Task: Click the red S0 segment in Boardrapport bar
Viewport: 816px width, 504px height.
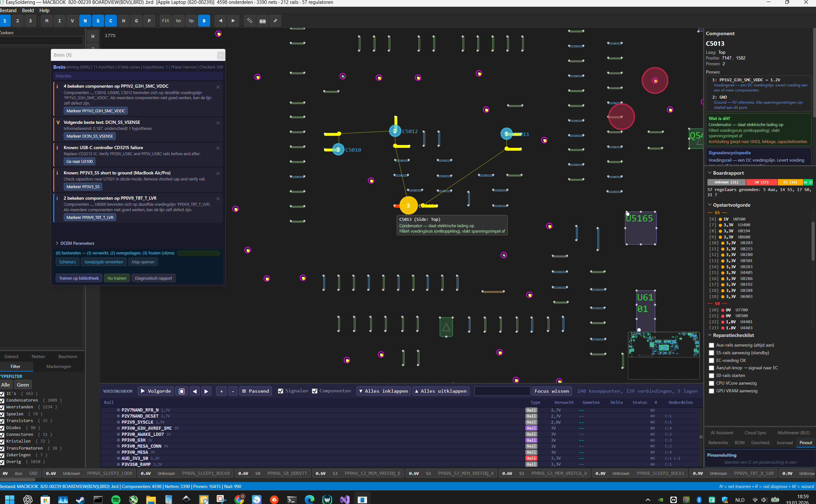Action: tap(761, 182)
